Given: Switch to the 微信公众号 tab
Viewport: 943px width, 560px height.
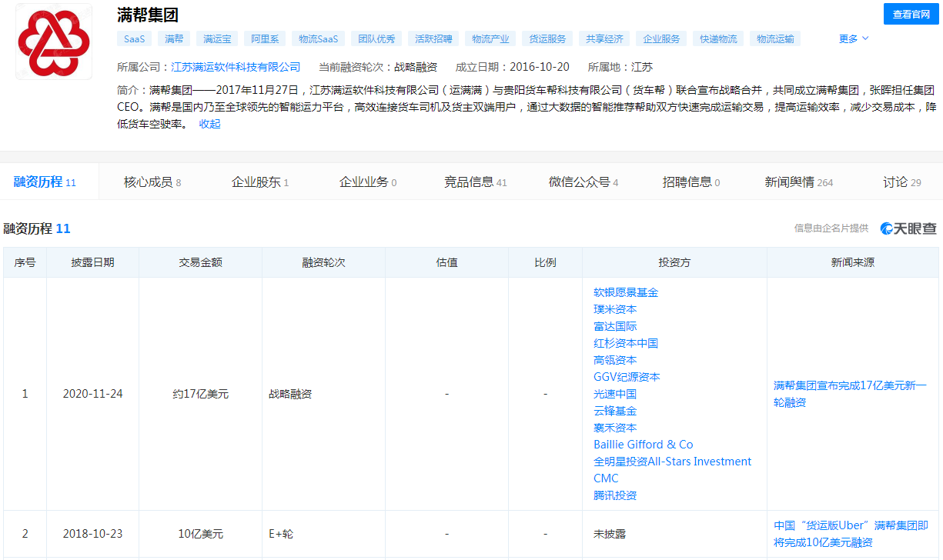Looking at the screenshot, I should coord(584,182).
